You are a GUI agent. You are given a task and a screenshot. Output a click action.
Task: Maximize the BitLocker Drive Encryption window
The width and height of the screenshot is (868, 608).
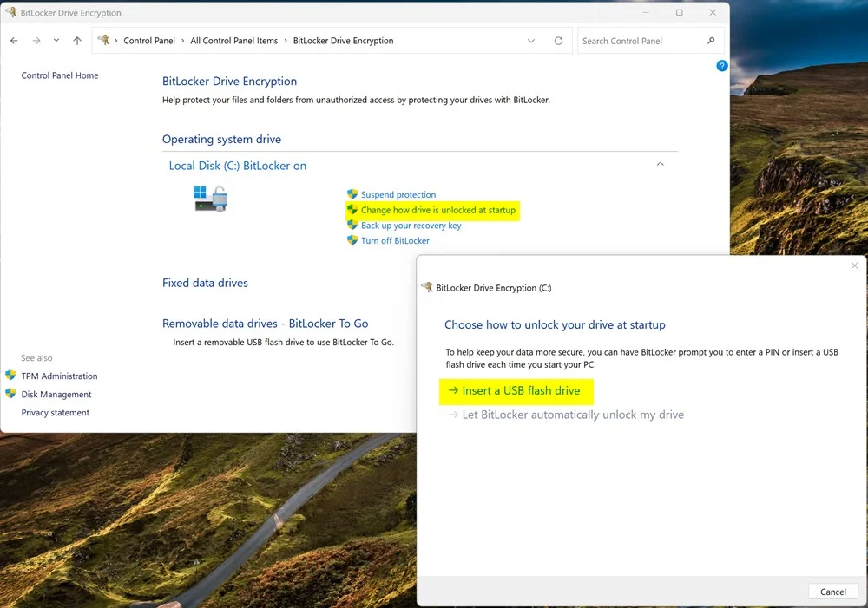click(x=680, y=13)
